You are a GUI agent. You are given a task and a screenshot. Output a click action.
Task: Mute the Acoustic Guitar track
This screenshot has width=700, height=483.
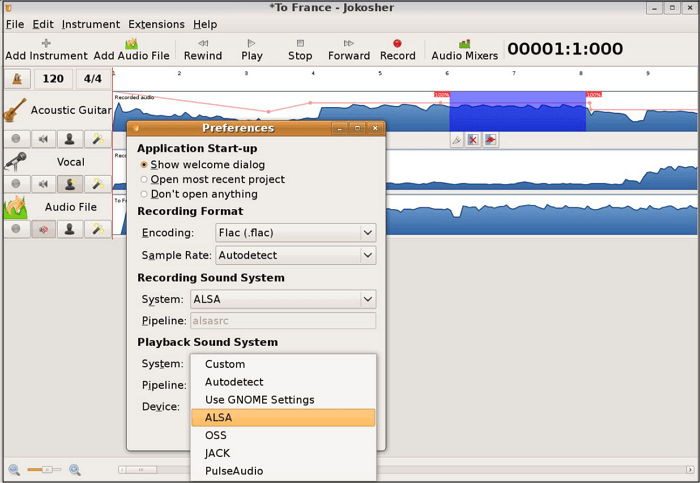coord(43,140)
